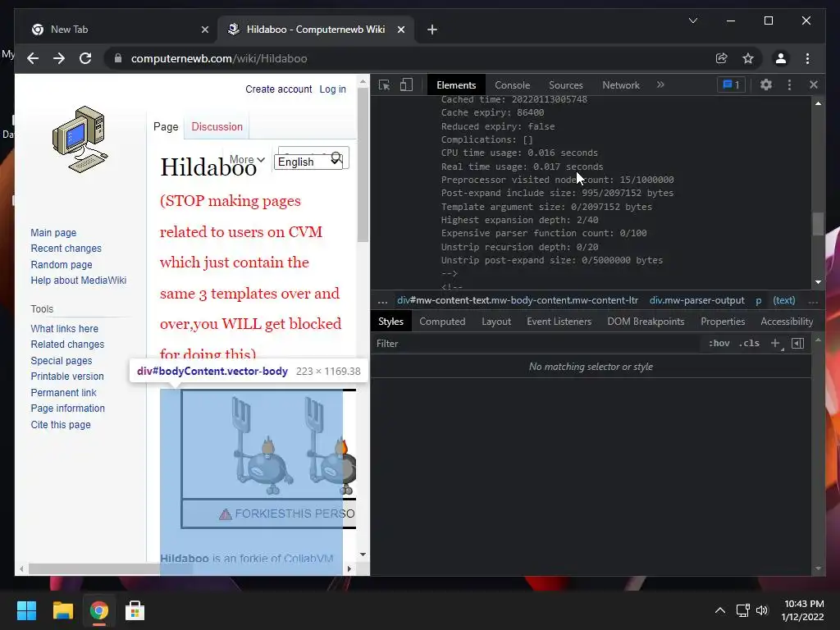
Task: Switch to the Console tab
Action: pyautogui.click(x=512, y=85)
